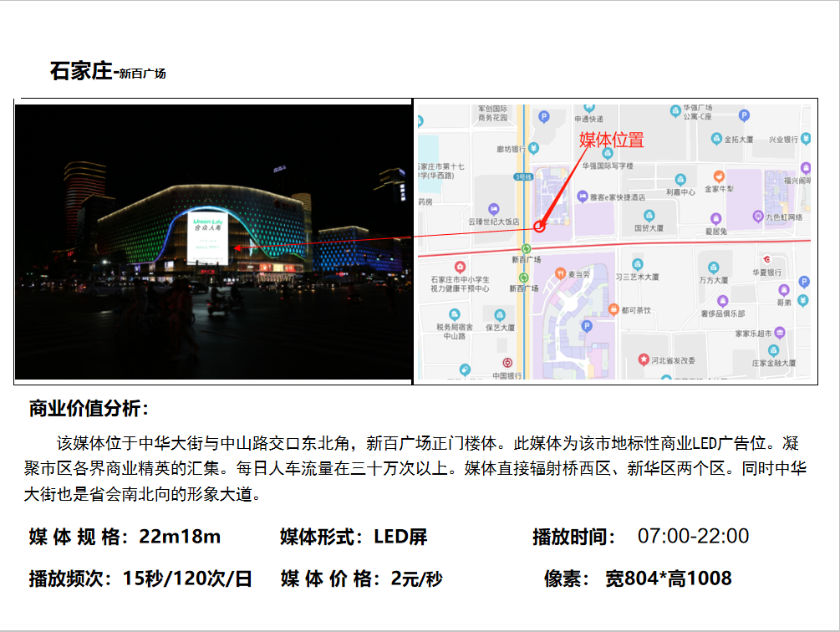Select the pixel value 宽804*高1008
The image size is (840, 632).
pyautogui.click(x=668, y=578)
